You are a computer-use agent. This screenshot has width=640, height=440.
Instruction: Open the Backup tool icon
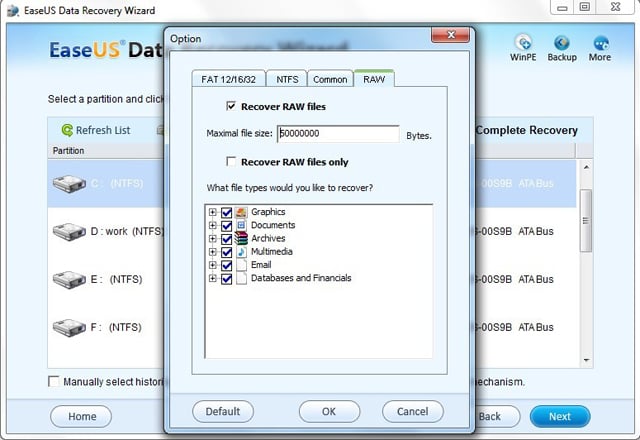562,42
